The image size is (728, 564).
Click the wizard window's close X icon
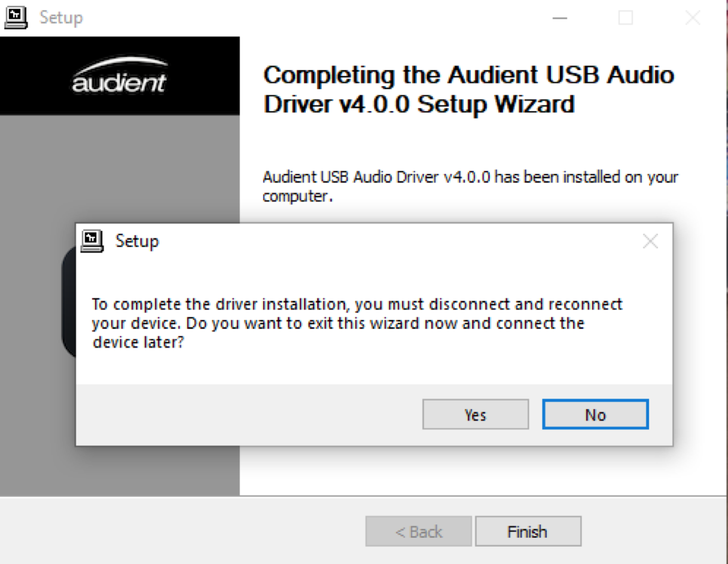692,18
